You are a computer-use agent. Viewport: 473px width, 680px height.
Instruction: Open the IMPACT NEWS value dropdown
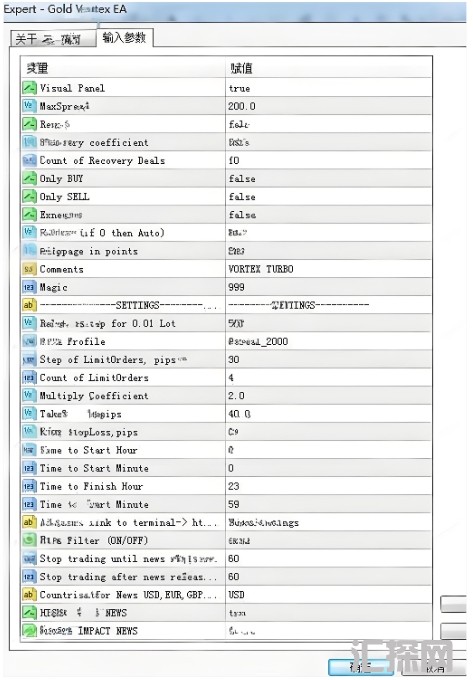pos(328,631)
